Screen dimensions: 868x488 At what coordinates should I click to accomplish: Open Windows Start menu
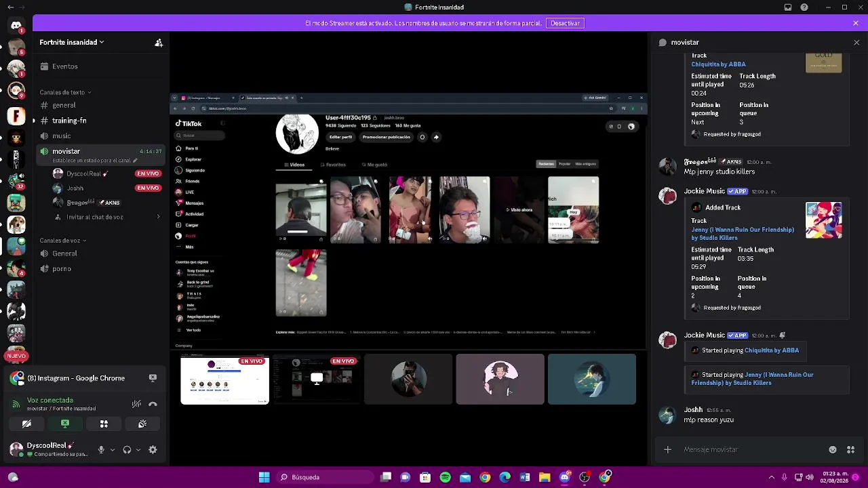(264, 477)
